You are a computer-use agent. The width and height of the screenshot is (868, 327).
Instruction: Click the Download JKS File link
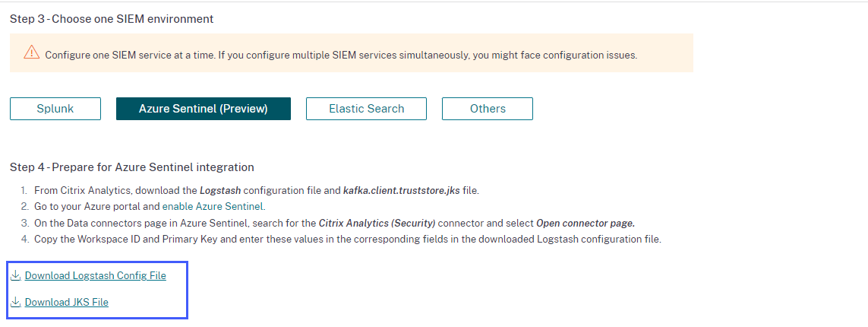point(67,302)
